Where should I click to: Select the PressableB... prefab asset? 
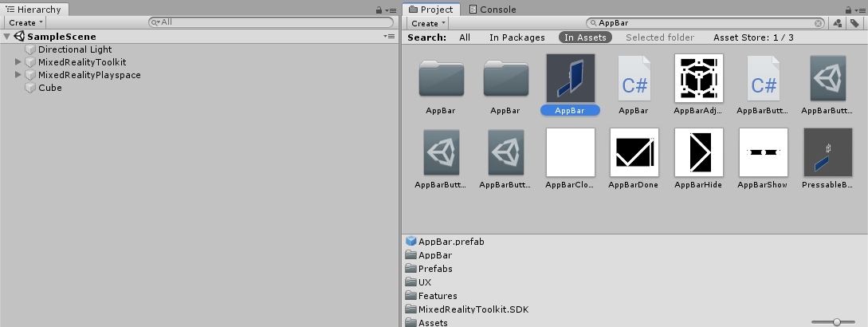[827, 152]
